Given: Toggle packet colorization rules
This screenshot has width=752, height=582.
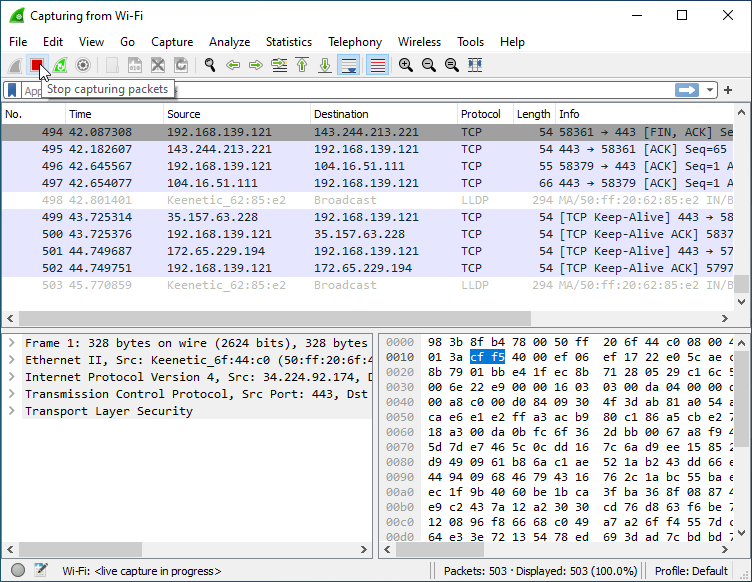Looking at the screenshot, I should coord(378,65).
